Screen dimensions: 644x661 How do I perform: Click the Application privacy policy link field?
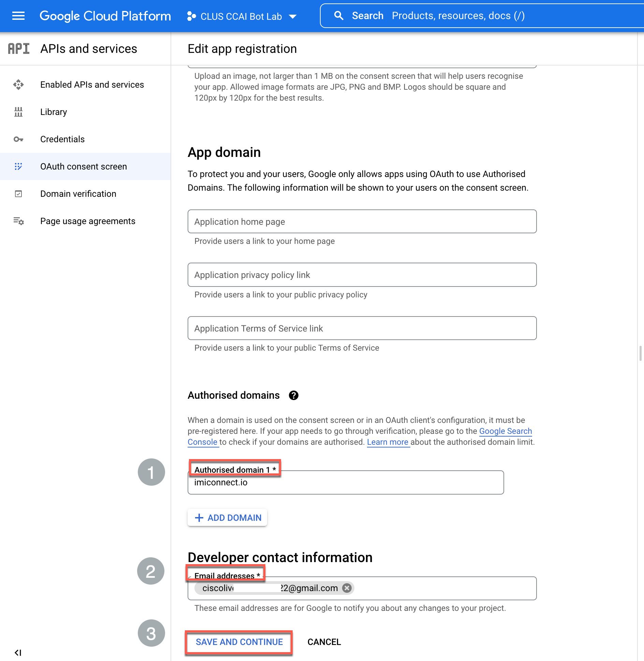click(362, 275)
